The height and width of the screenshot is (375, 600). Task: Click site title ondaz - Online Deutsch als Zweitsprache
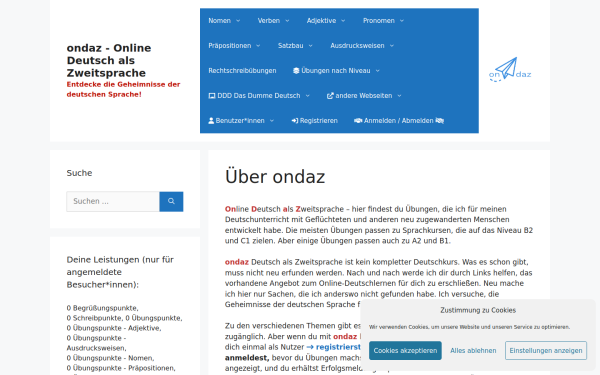[109, 60]
